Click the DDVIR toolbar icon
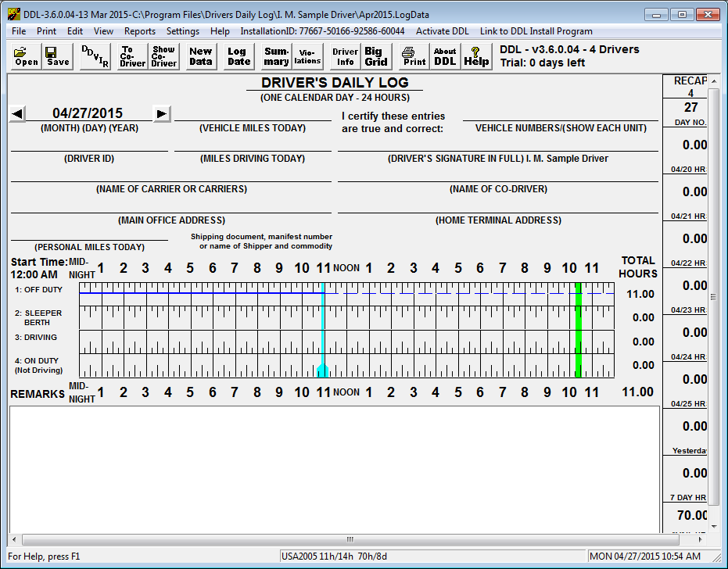 (94, 55)
